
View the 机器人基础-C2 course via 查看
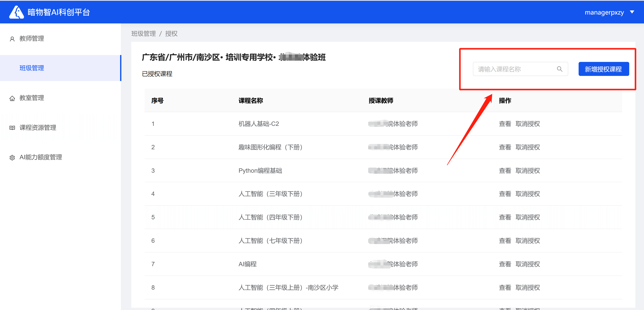(505, 124)
